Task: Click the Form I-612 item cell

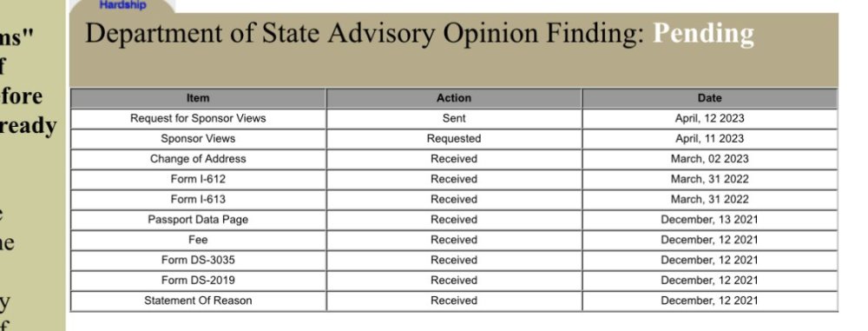Action: (198, 179)
